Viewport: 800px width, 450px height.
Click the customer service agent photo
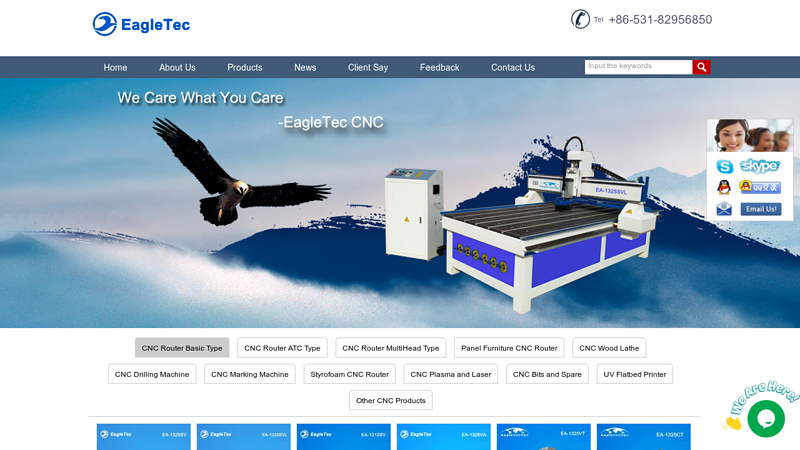[750, 136]
